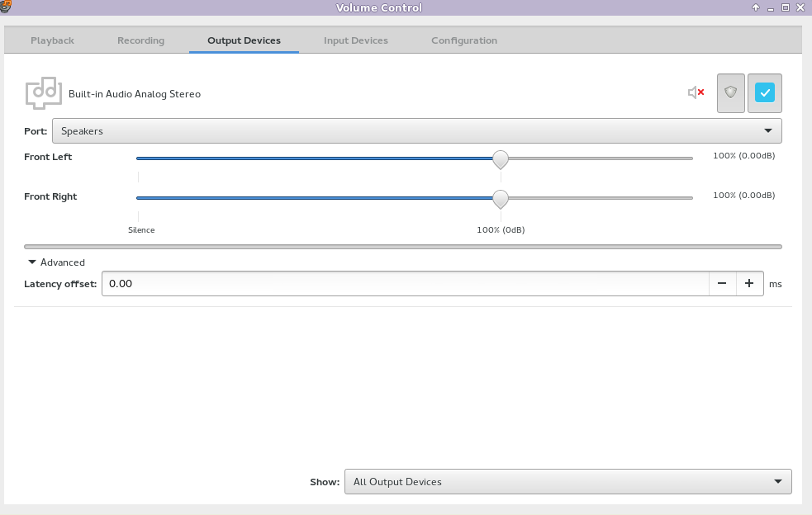The image size is (812, 515).
Task: Collapse the Advanced section
Action: (x=56, y=262)
